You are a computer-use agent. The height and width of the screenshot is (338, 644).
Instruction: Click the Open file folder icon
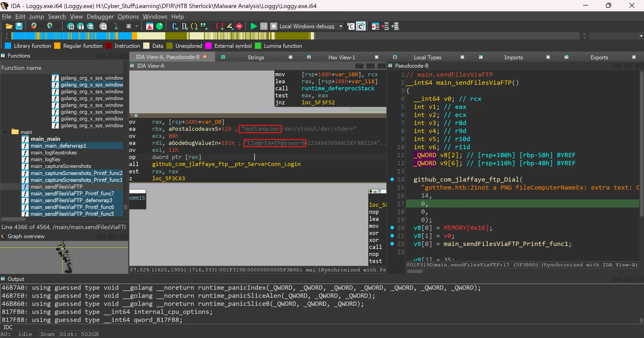point(9,26)
